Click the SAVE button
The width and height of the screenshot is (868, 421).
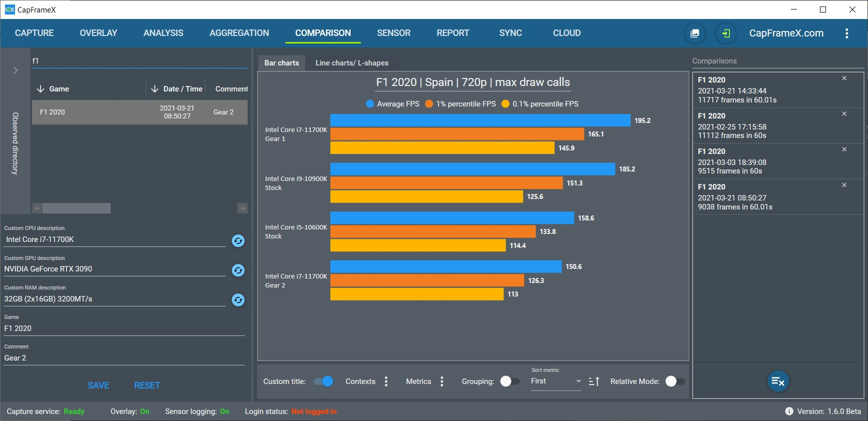click(x=98, y=385)
